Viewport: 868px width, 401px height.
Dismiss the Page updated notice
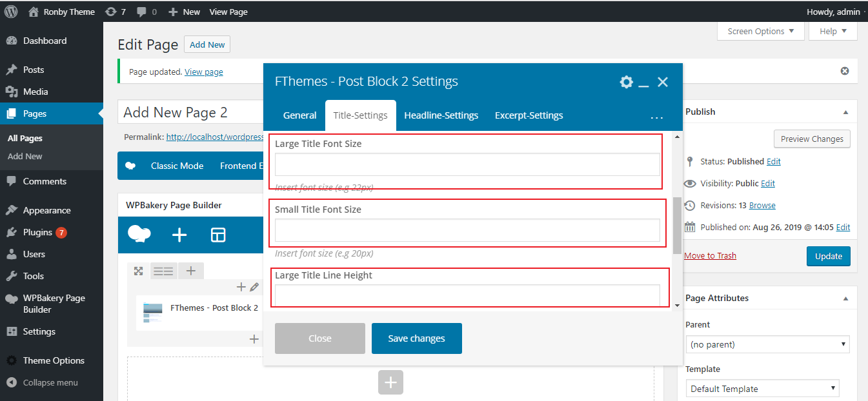pyautogui.click(x=845, y=71)
